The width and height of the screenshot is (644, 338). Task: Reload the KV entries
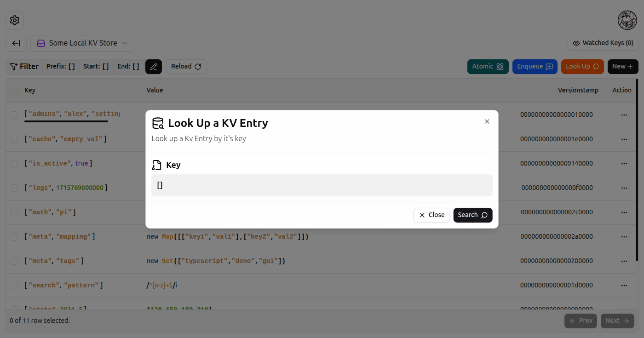(186, 67)
